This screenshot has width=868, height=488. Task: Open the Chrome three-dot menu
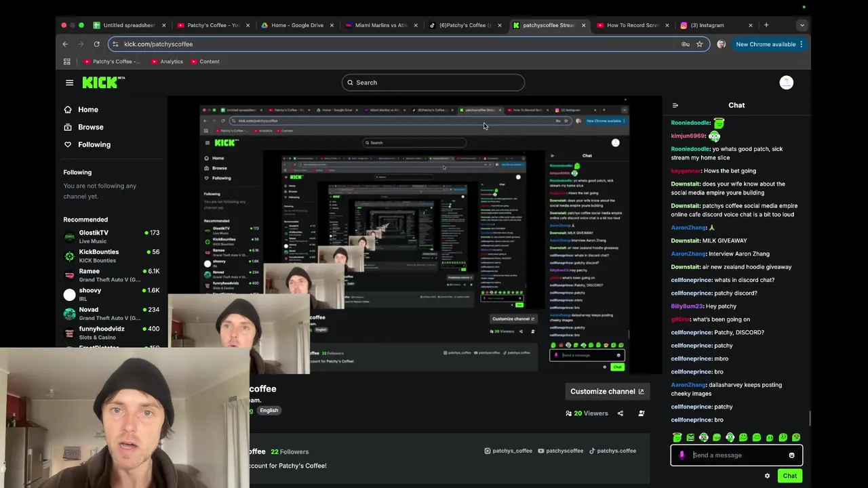click(801, 44)
